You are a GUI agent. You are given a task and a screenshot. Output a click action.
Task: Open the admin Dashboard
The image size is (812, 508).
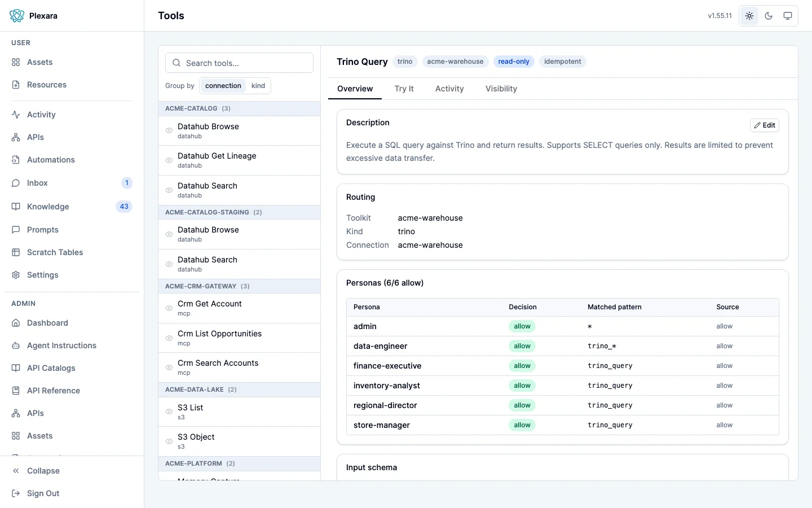pyautogui.click(x=72, y=323)
